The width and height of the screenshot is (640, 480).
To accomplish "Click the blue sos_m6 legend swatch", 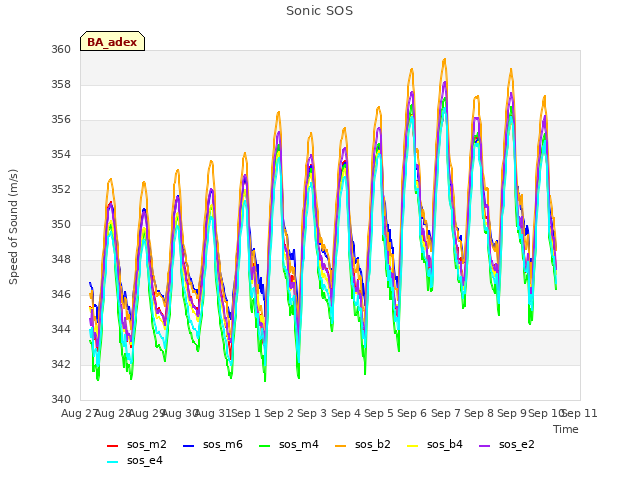I will point(188,446).
